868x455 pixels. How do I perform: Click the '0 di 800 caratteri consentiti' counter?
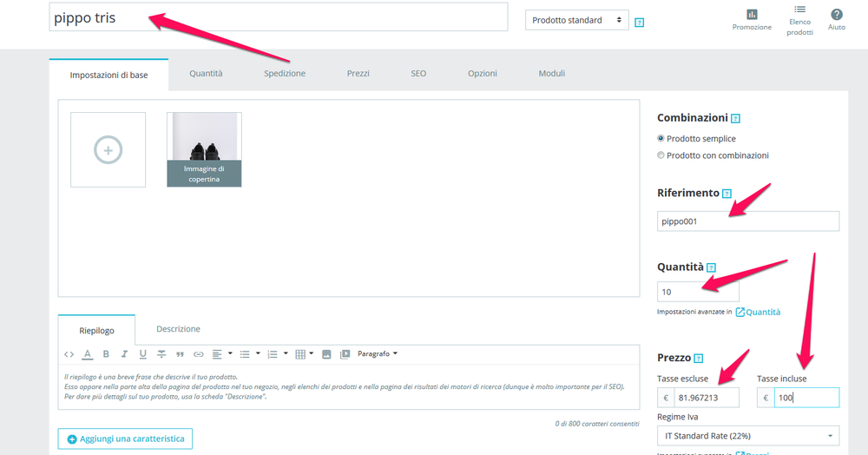click(x=597, y=424)
